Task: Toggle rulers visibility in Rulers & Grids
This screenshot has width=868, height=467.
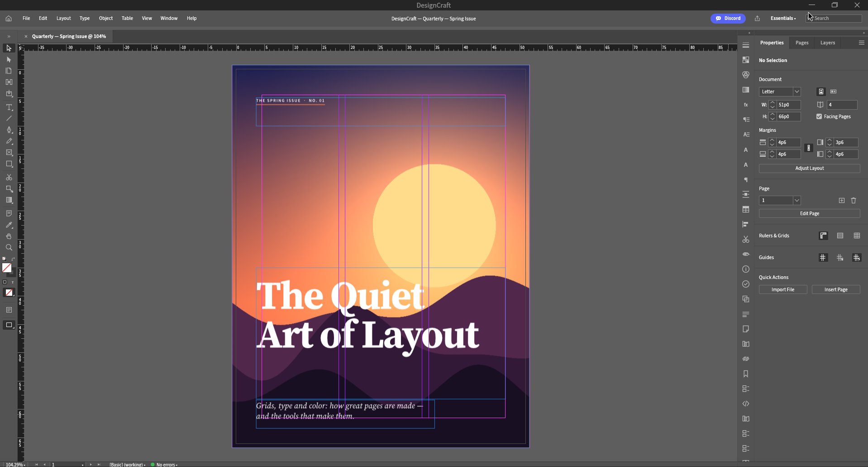Action: (x=824, y=236)
